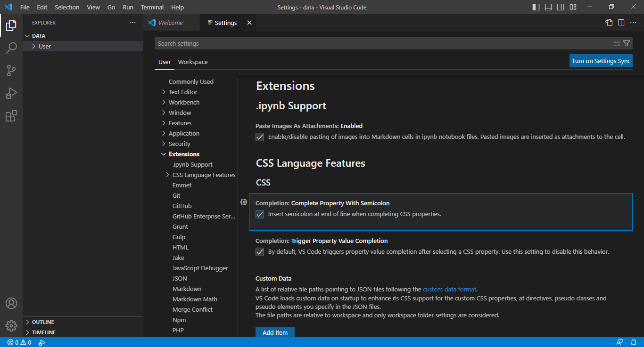
Task: Open Explorer's Views and More Actions ellipsis
Action: pos(132,23)
